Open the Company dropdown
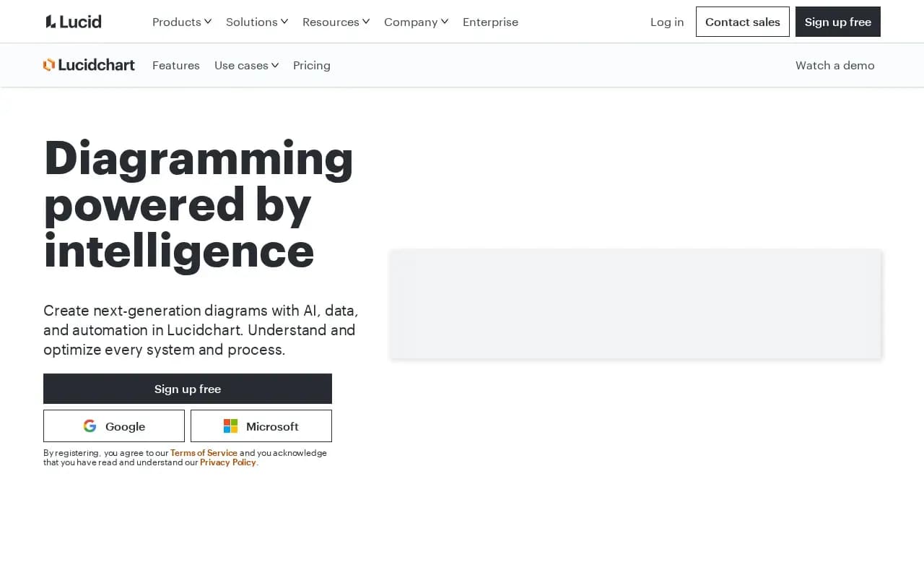This screenshot has height=578, width=924. point(417,22)
